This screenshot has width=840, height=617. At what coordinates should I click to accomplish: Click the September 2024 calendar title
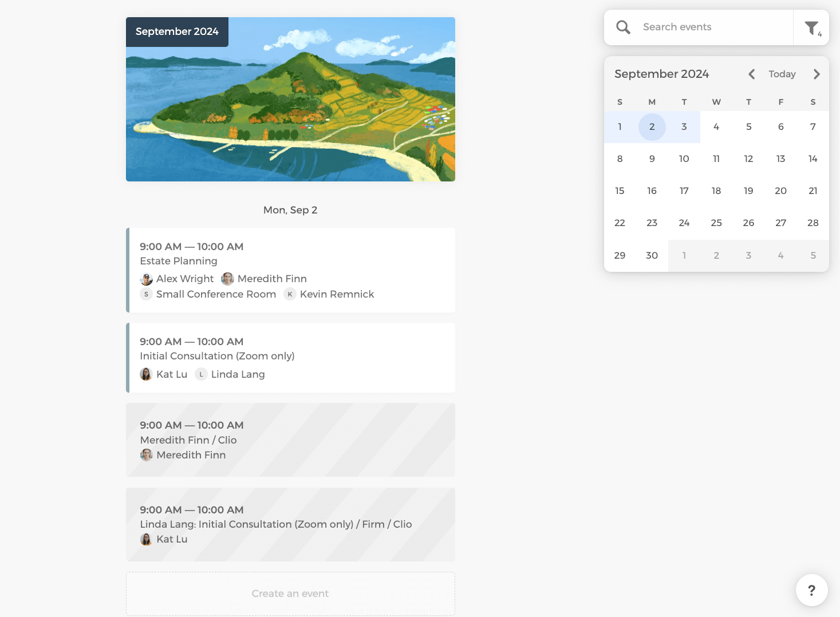pos(661,74)
